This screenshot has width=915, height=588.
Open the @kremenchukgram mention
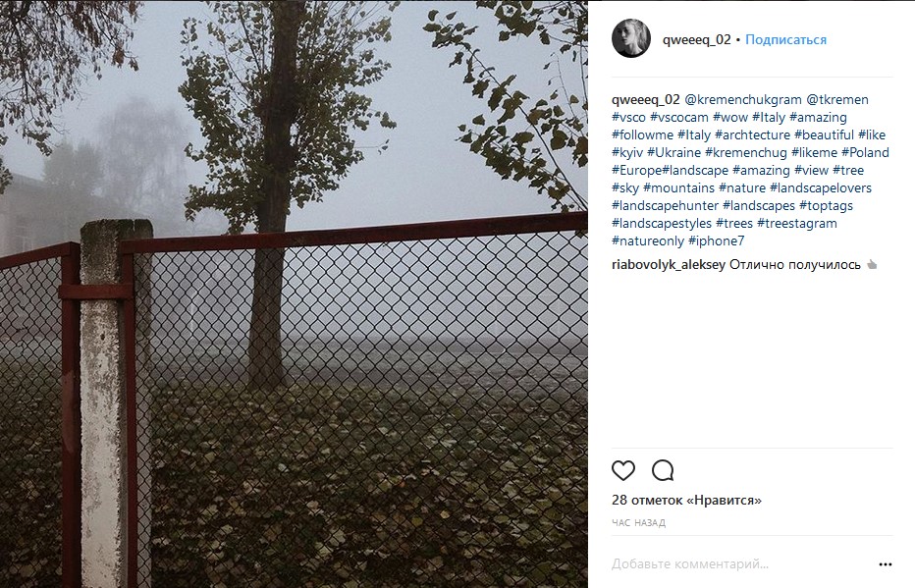click(x=743, y=100)
